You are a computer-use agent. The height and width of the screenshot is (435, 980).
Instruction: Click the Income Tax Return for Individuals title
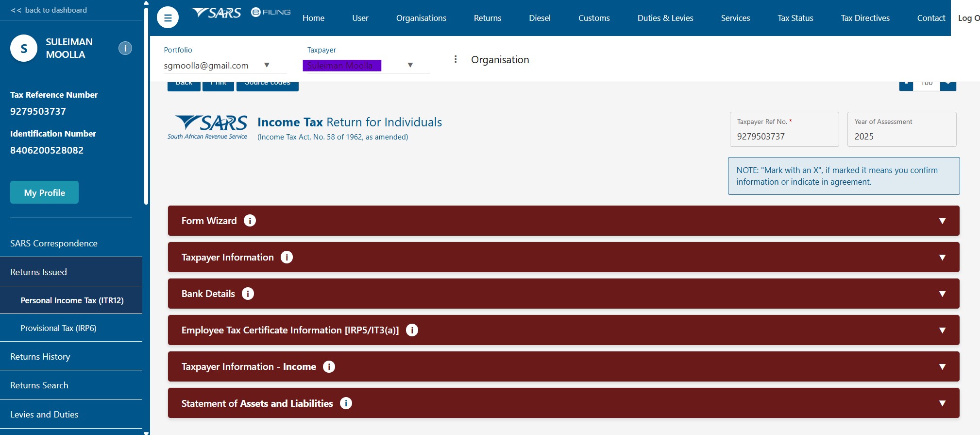[350, 122]
